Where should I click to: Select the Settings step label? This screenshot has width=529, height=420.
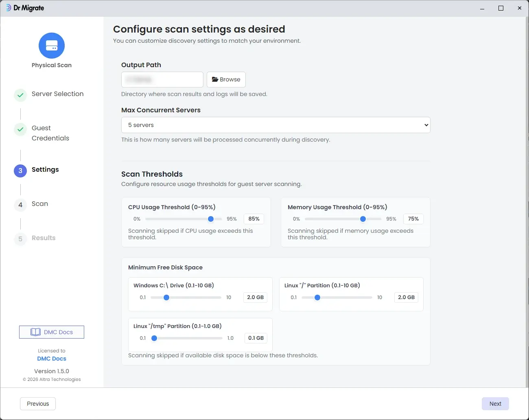pos(45,169)
